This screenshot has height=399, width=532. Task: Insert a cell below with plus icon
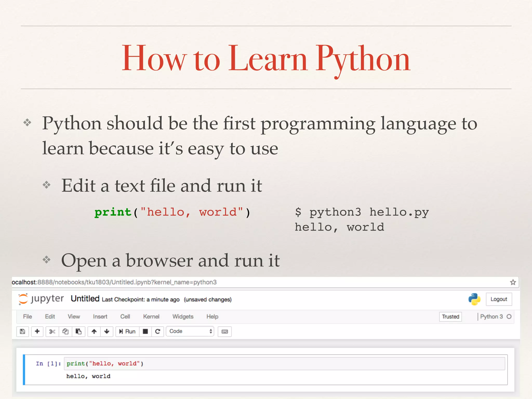coord(37,331)
